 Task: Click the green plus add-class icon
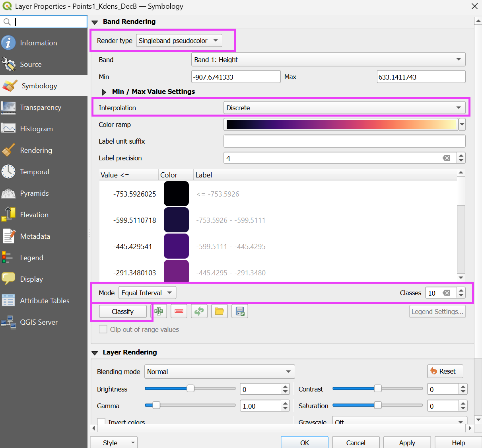click(159, 311)
